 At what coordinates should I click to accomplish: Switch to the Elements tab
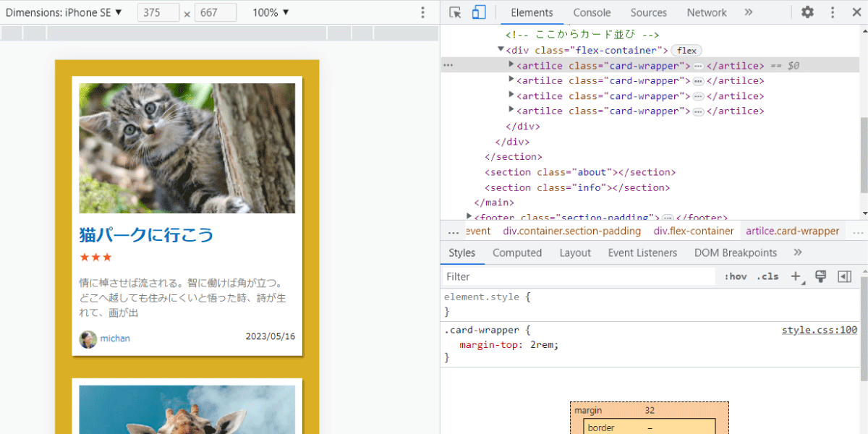pyautogui.click(x=532, y=12)
